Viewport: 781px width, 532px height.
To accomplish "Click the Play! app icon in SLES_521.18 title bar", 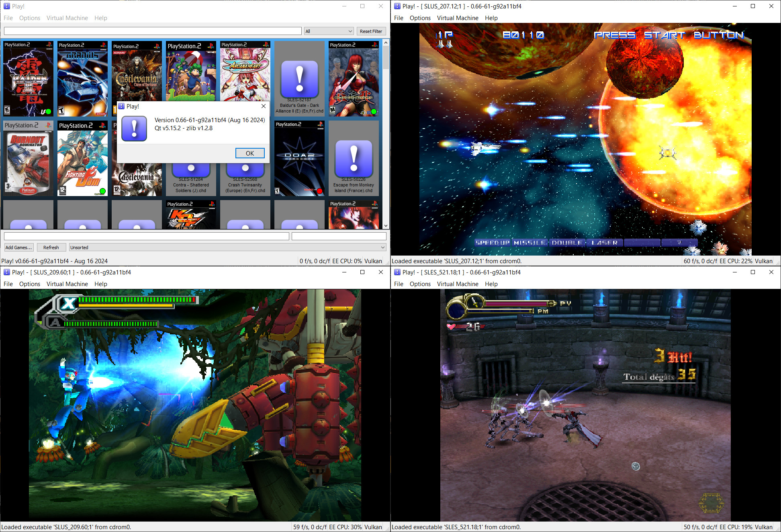I will point(397,272).
